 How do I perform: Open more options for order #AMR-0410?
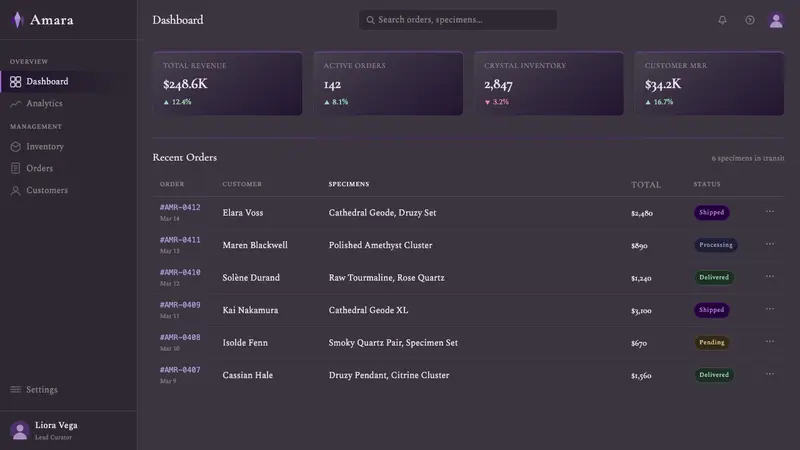click(x=769, y=276)
